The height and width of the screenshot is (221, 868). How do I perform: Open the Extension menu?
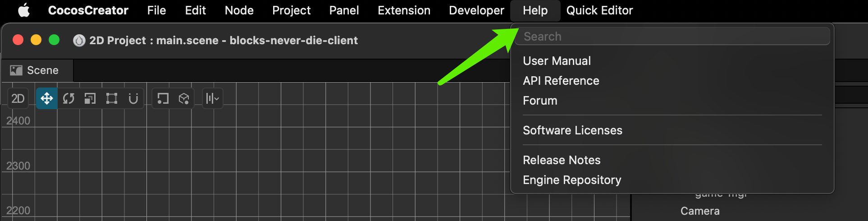point(404,10)
